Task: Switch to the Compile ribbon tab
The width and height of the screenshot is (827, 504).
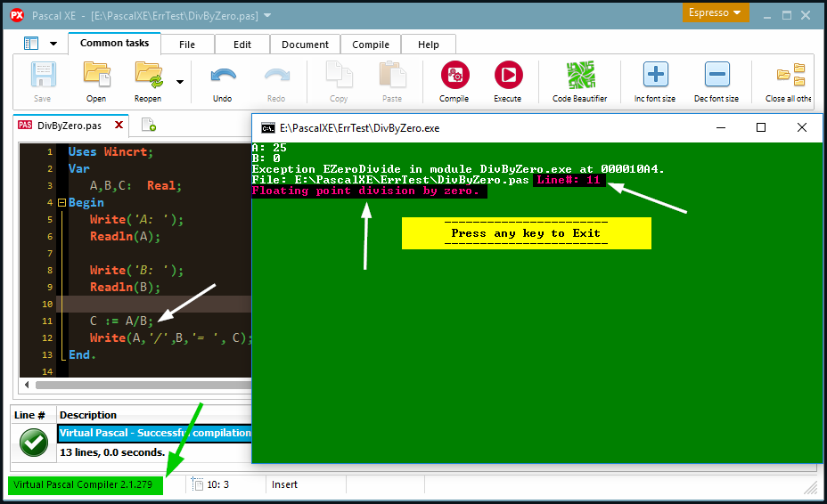Action: 371,45
